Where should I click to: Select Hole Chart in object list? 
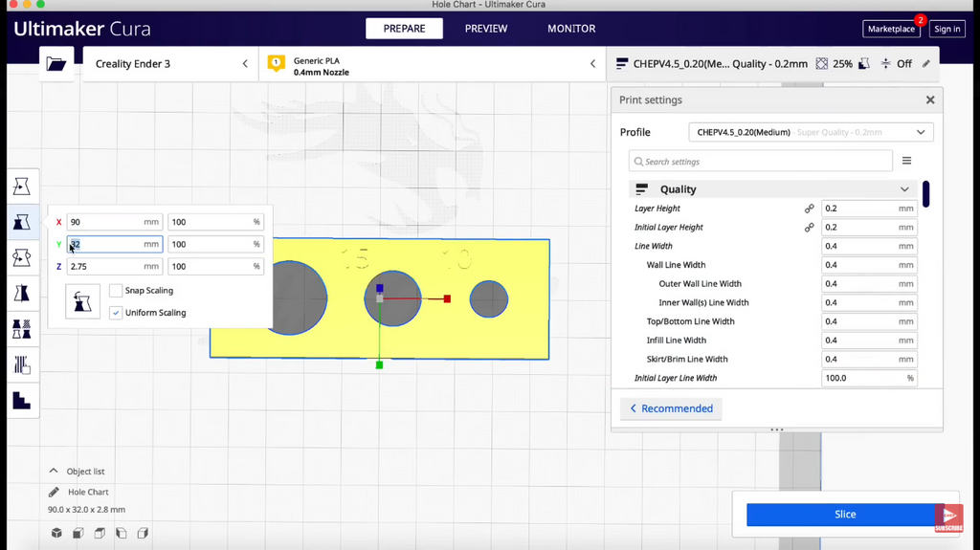(88, 492)
